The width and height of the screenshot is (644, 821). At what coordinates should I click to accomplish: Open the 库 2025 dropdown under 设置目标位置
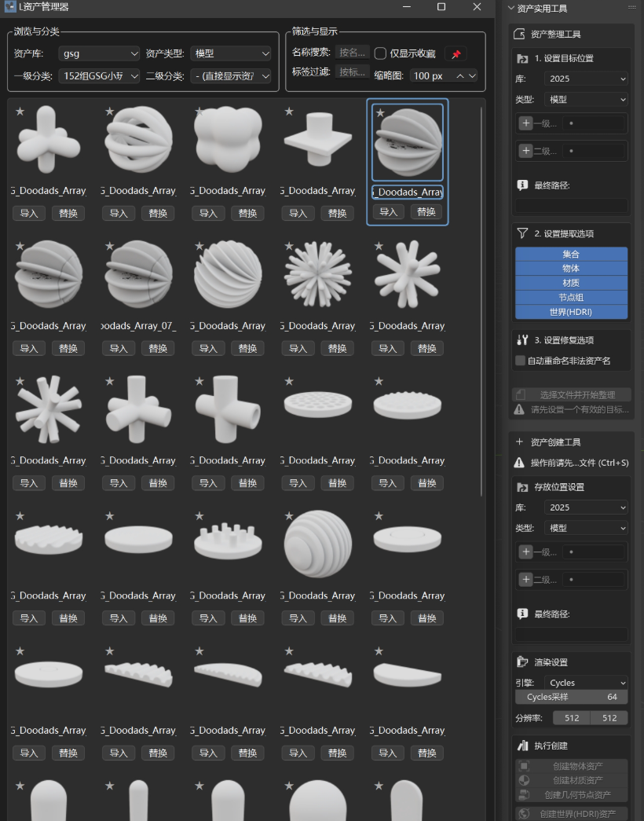[586, 79]
